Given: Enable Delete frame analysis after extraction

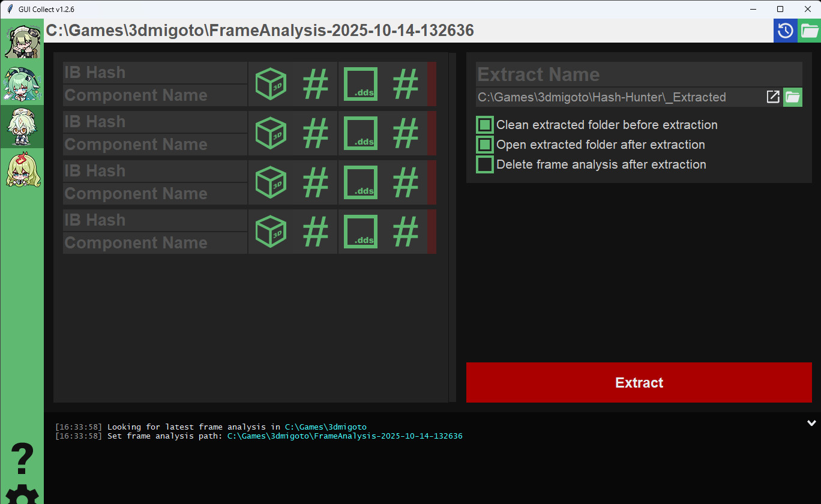Looking at the screenshot, I should (485, 164).
